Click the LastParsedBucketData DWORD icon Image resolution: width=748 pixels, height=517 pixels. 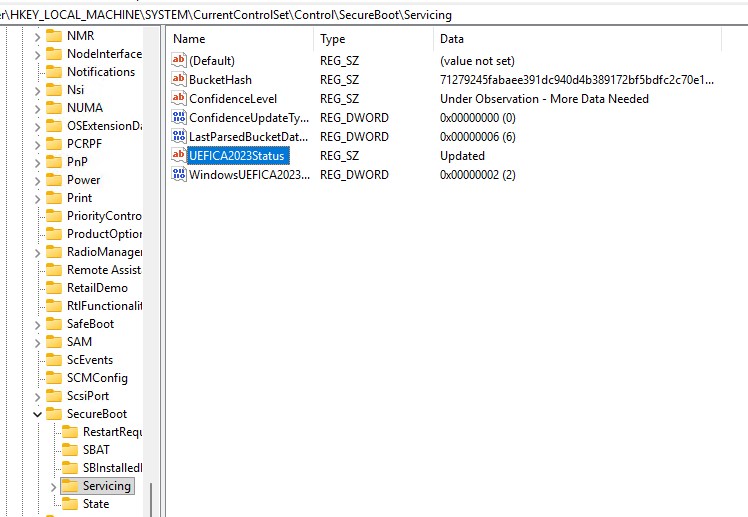coord(179,137)
